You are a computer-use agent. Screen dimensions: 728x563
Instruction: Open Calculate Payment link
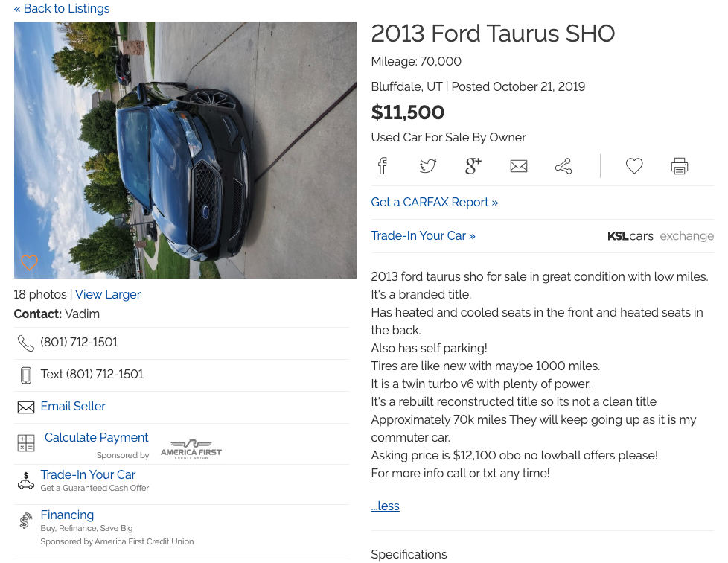pos(97,437)
